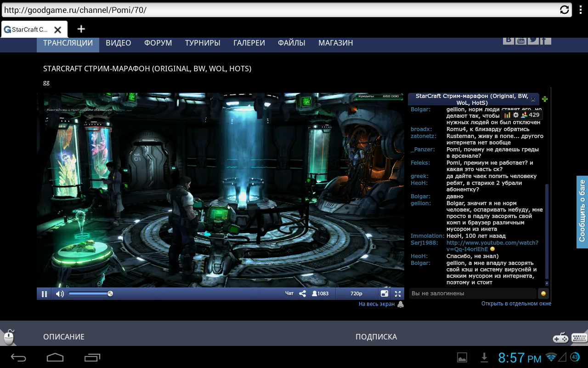
Task: Click the VK social icon
Action: tap(508, 40)
